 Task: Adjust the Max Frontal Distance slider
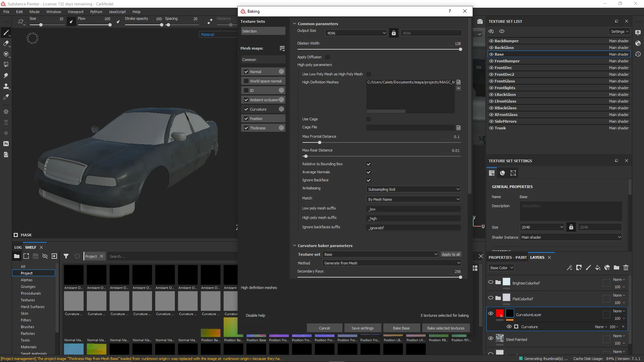click(x=319, y=143)
